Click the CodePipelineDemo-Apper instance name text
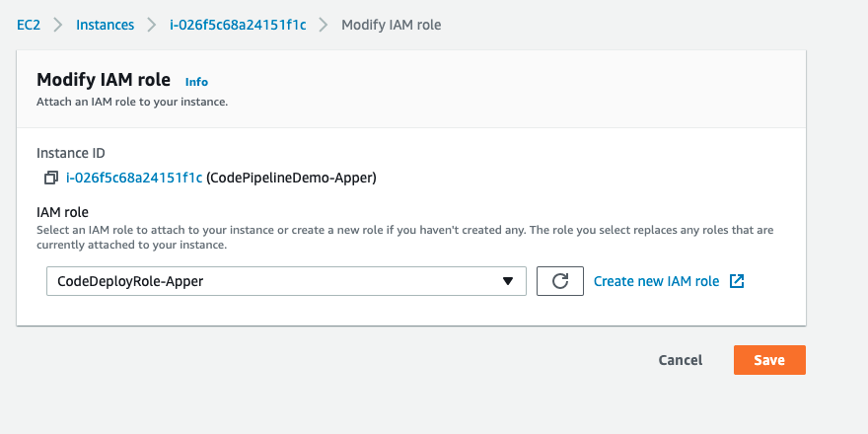 tap(292, 178)
